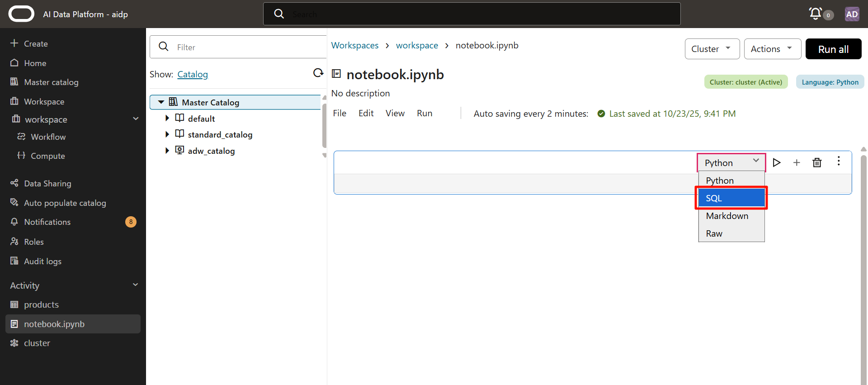Click the filter magnifier icon
Image resolution: width=868 pixels, height=385 pixels.
[164, 46]
